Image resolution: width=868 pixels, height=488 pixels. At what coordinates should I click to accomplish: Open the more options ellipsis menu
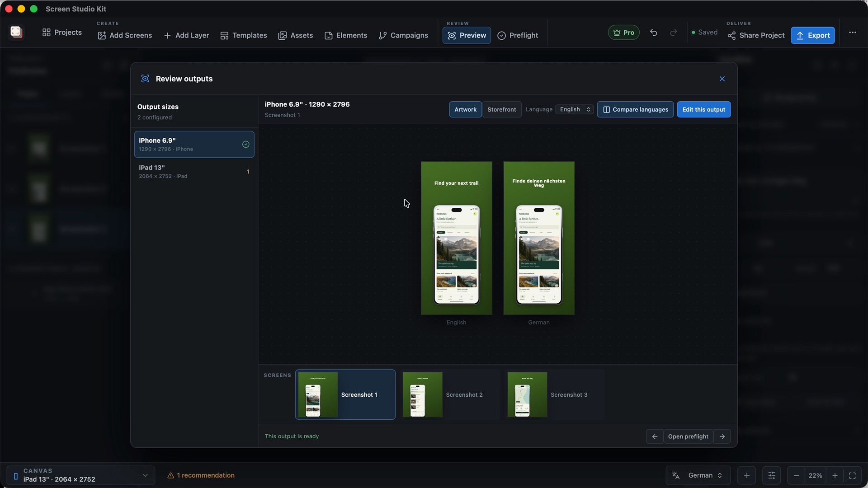coord(852,33)
